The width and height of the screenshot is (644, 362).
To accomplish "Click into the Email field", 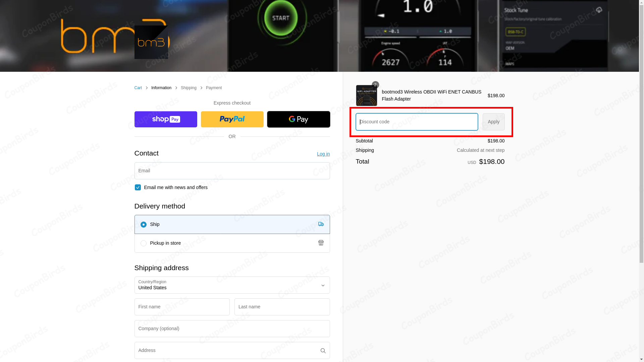I will [232, 171].
